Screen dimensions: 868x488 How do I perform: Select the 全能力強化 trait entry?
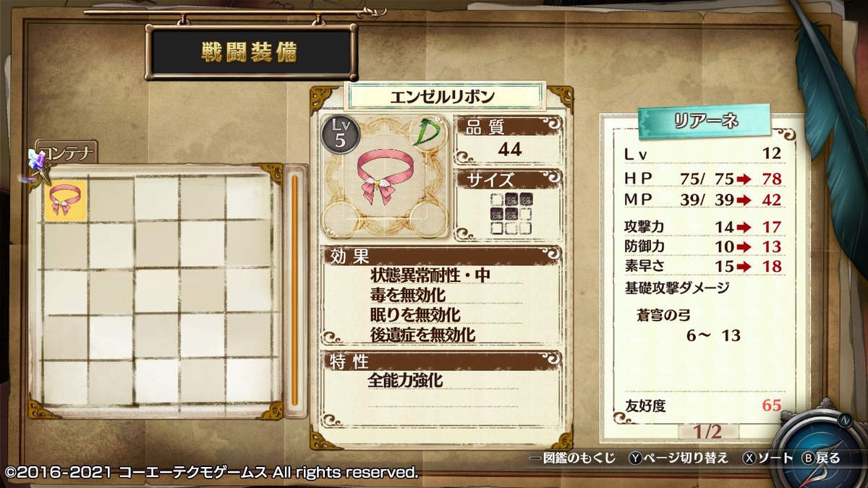(404, 380)
